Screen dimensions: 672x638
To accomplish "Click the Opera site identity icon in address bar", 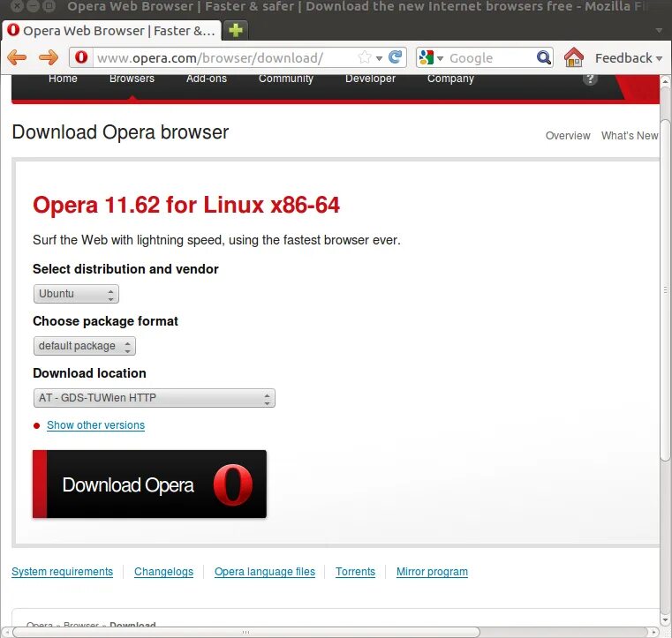I will [81, 57].
